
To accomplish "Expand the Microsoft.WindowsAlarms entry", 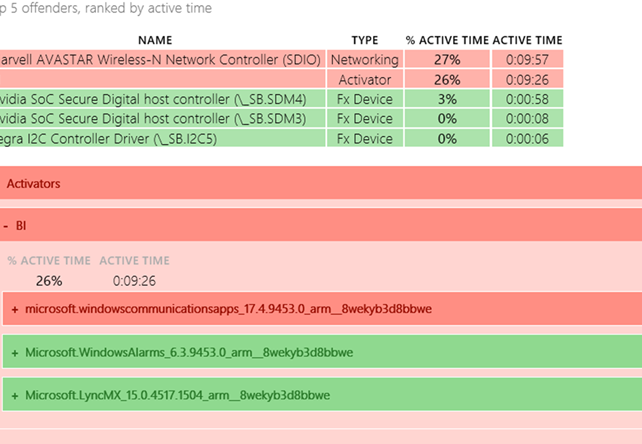I will tap(15, 353).
